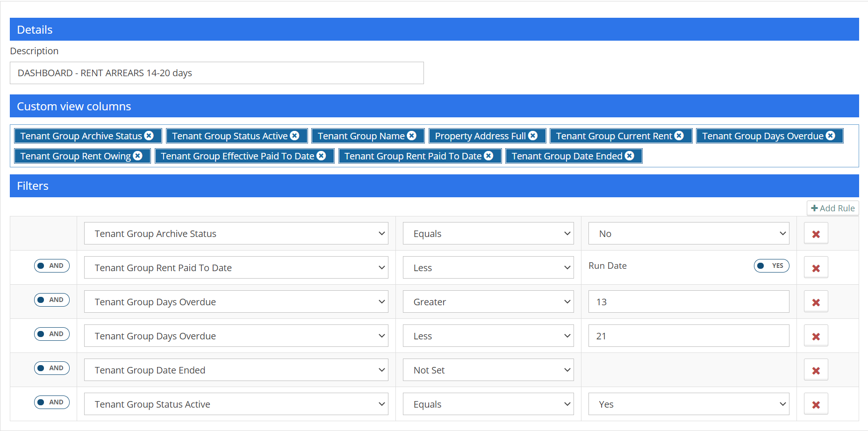Click the Add Rule button
The height and width of the screenshot is (431, 868).
point(833,208)
